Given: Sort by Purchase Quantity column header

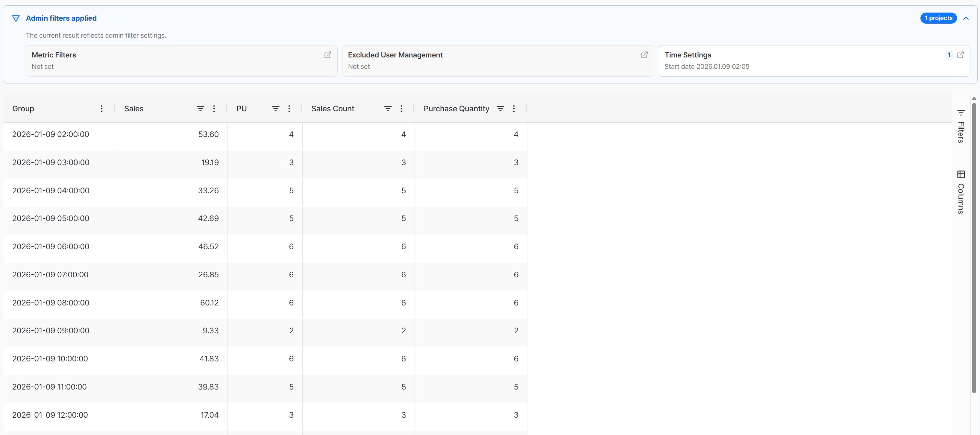Looking at the screenshot, I should pyautogui.click(x=456, y=109).
